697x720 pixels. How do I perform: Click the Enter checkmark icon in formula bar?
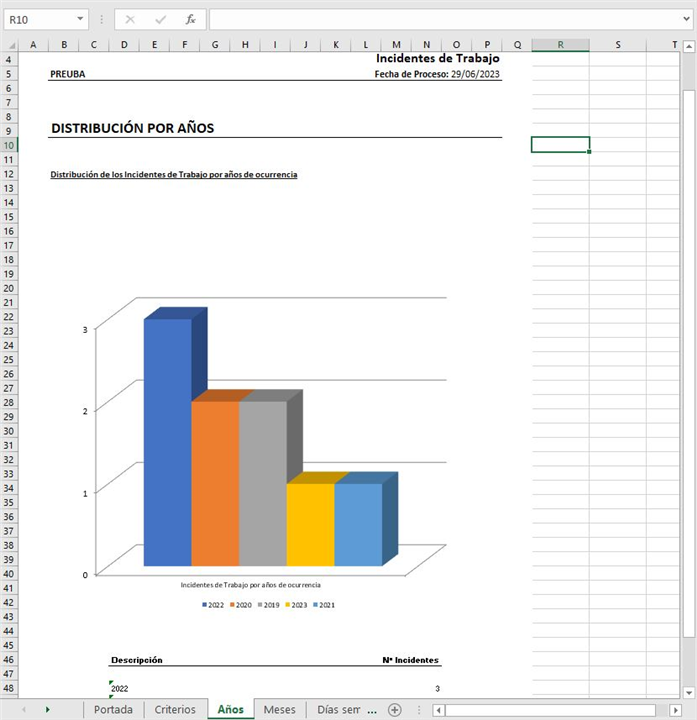(160, 19)
